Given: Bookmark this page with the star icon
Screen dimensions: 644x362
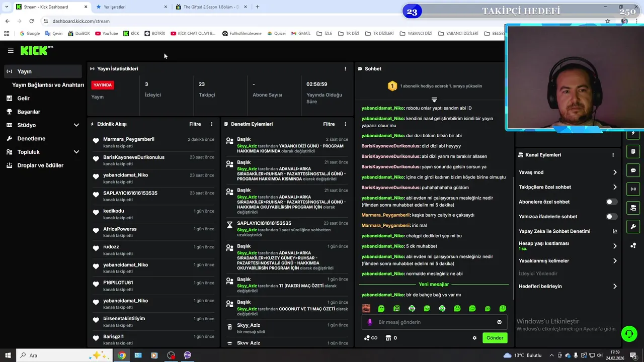Looking at the screenshot, I should pyautogui.click(x=608, y=21).
